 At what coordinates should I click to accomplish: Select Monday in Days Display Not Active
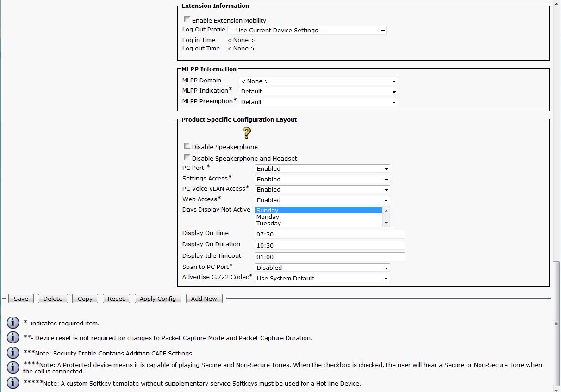click(268, 217)
